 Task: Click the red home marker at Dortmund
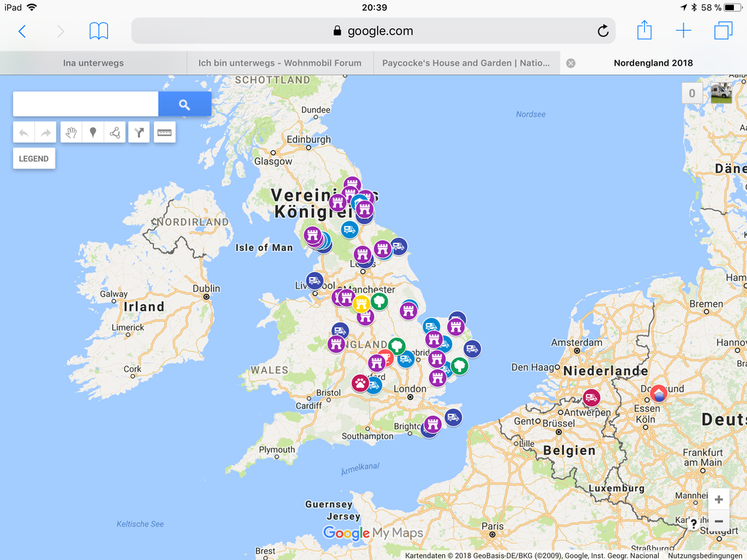coord(659,394)
